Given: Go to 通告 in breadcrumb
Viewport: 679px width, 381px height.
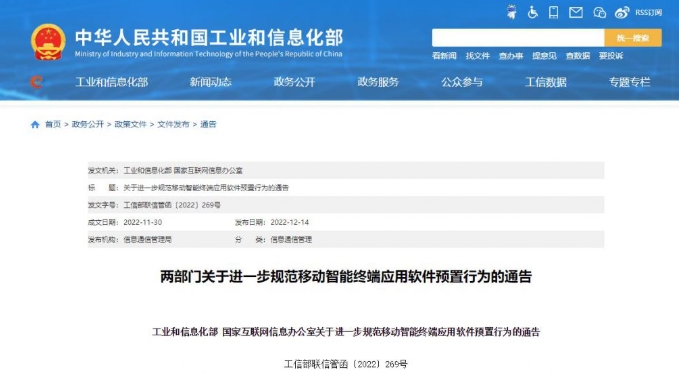Looking at the screenshot, I should point(208,125).
